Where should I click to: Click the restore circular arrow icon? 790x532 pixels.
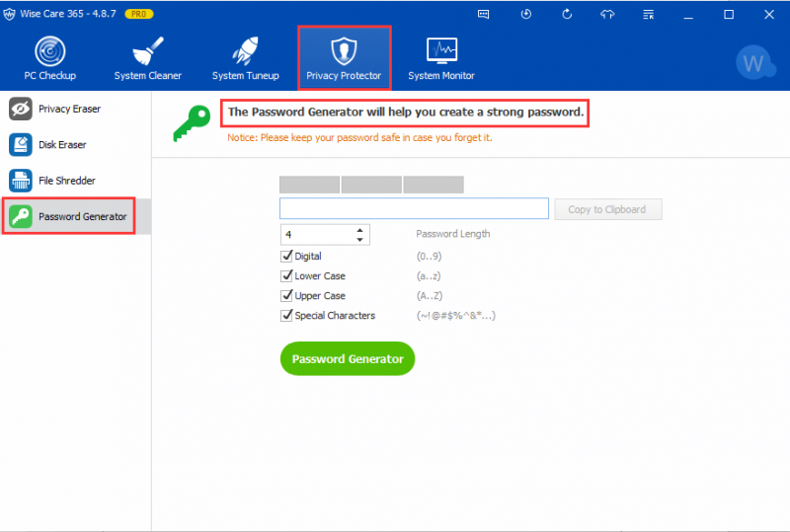point(567,14)
